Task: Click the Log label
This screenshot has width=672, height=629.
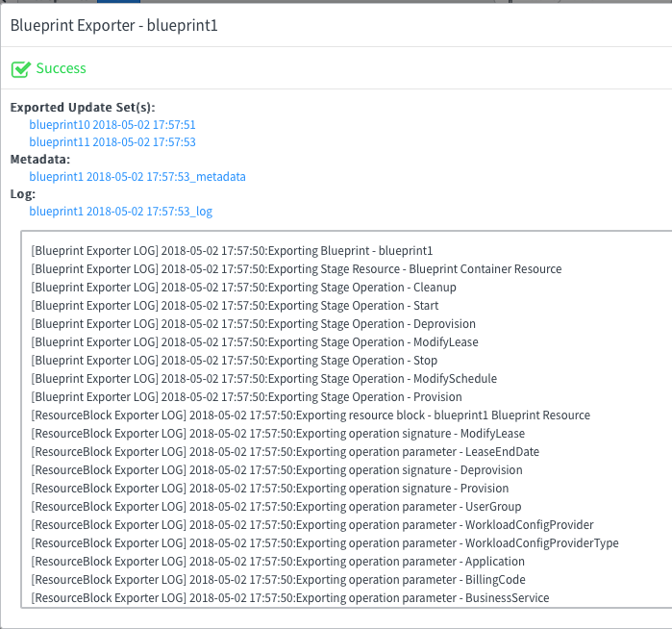Action: [23, 194]
